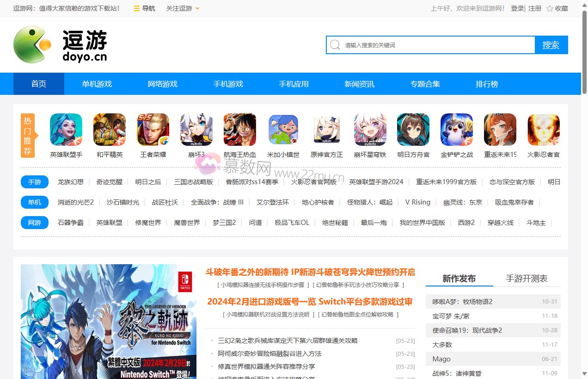This screenshot has height=379, width=588.
Task: Open the 米加小镇世 app icon
Action: pyautogui.click(x=283, y=130)
